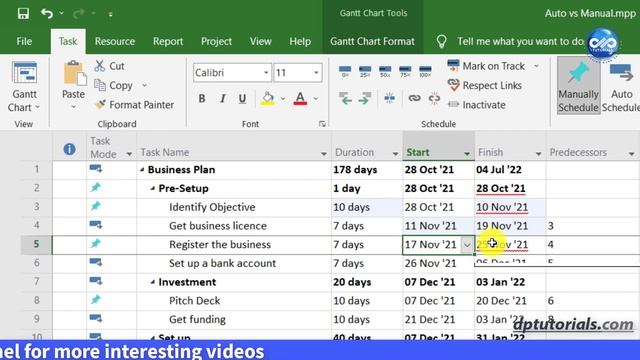Open the Task Name column filter arrow
Viewport: 640px width, 360px height.
324,153
